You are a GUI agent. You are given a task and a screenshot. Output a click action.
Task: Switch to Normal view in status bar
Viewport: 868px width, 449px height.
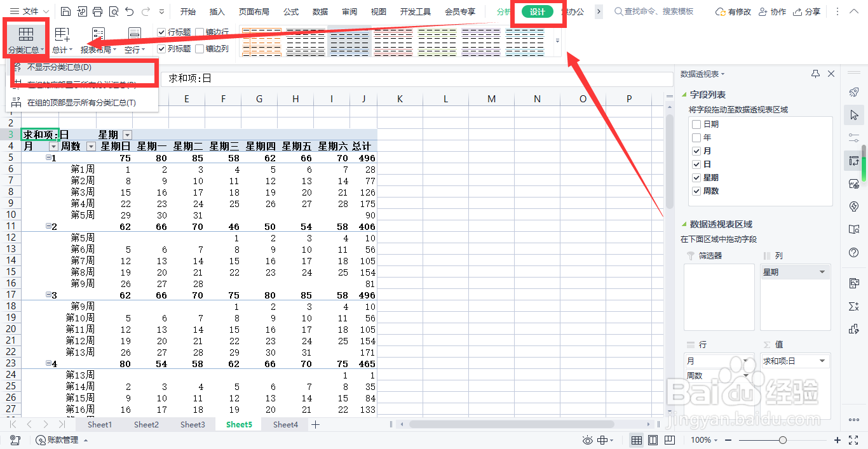637,440
